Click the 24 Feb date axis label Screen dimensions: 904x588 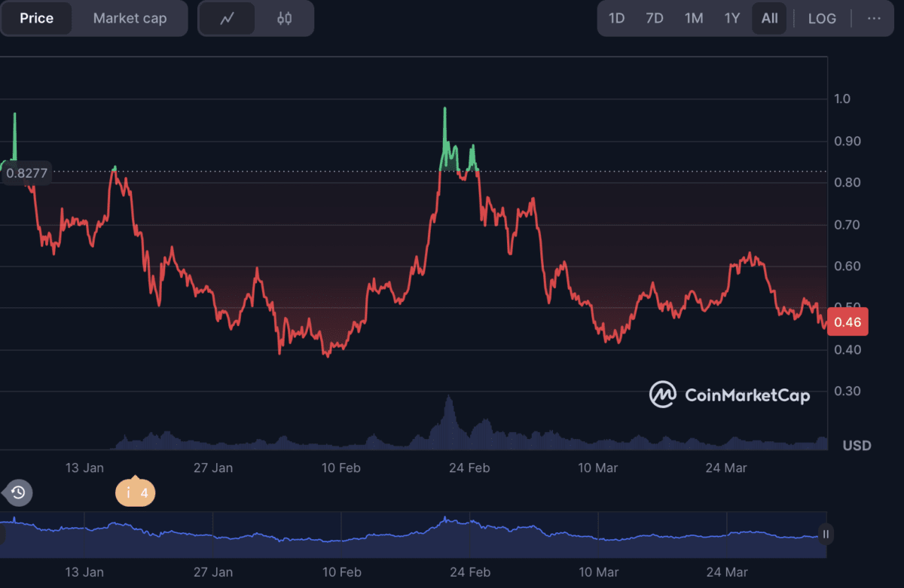click(469, 468)
